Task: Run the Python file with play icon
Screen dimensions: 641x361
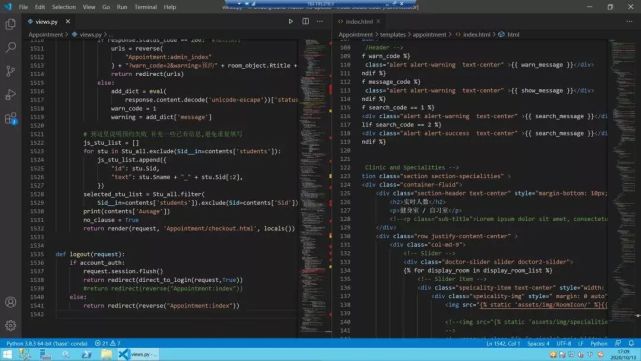Action: [291, 21]
